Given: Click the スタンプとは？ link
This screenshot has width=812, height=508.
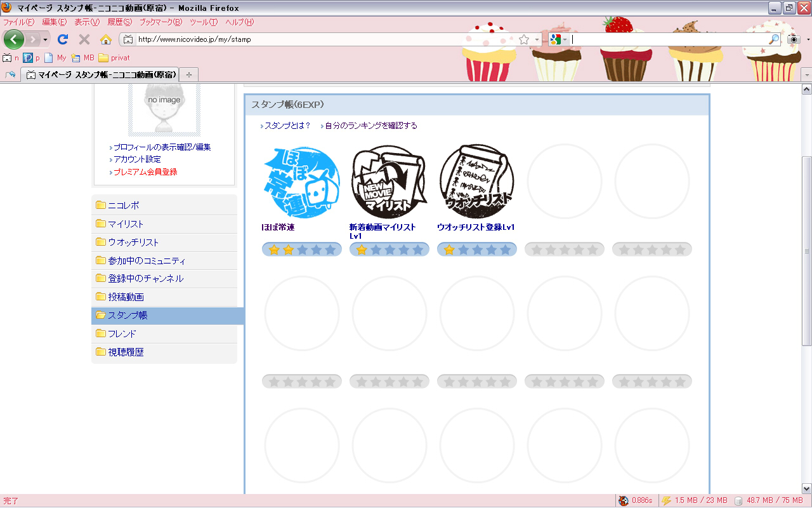Looking at the screenshot, I should (x=287, y=126).
